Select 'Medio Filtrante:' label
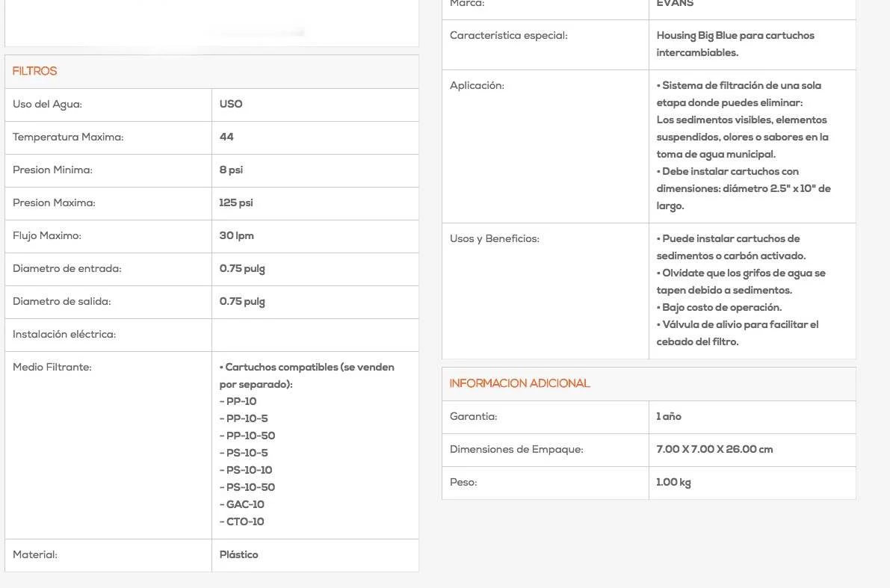The width and height of the screenshot is (890, 588). click(x=52, y=368)
